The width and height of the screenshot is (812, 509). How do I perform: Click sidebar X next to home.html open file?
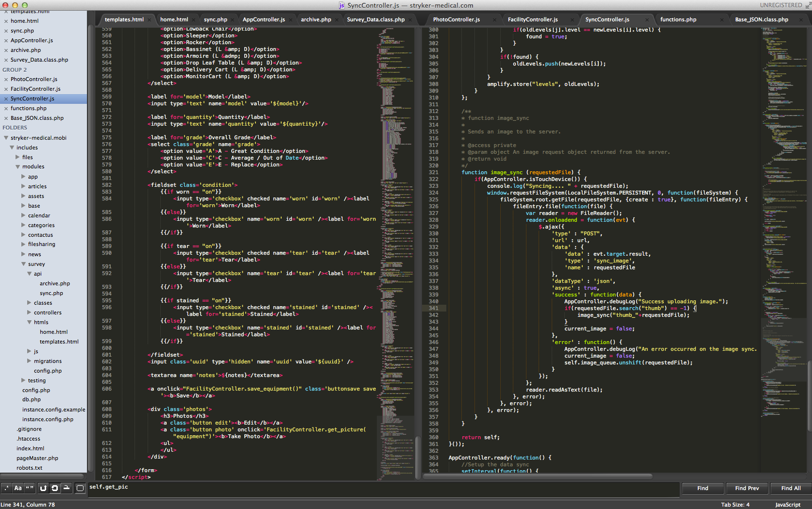coord(6,21)
